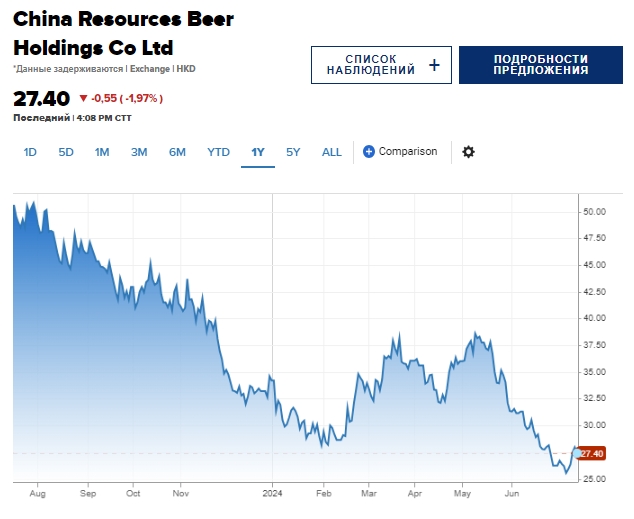Screen dimensions: 634x519
Task: Switch chart to 1D range
Action: (30, 152)
